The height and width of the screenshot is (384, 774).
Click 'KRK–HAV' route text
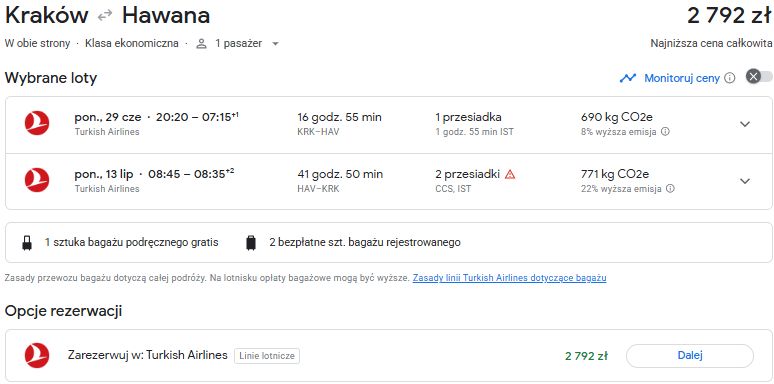318,132
